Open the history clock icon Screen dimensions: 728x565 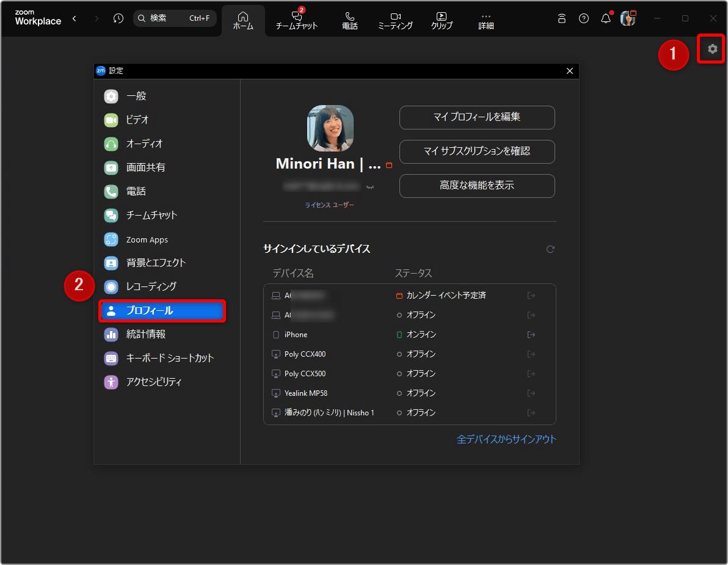pos(118,18)
